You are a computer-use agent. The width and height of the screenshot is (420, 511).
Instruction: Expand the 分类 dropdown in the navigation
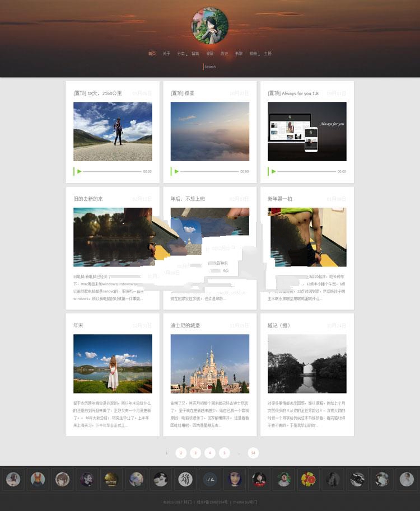[181, 54]
